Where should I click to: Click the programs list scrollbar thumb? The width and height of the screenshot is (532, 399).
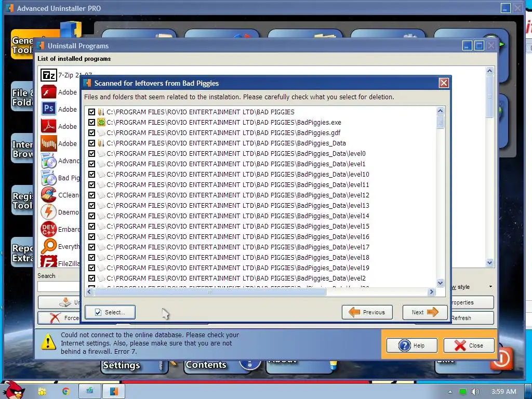click(x=489, y=97)
